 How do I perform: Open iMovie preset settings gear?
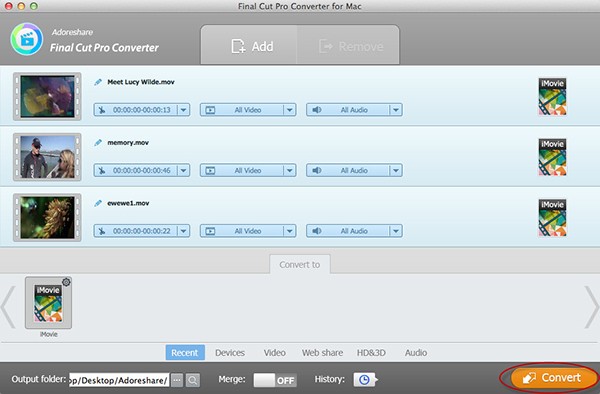(x=66, y=282)
